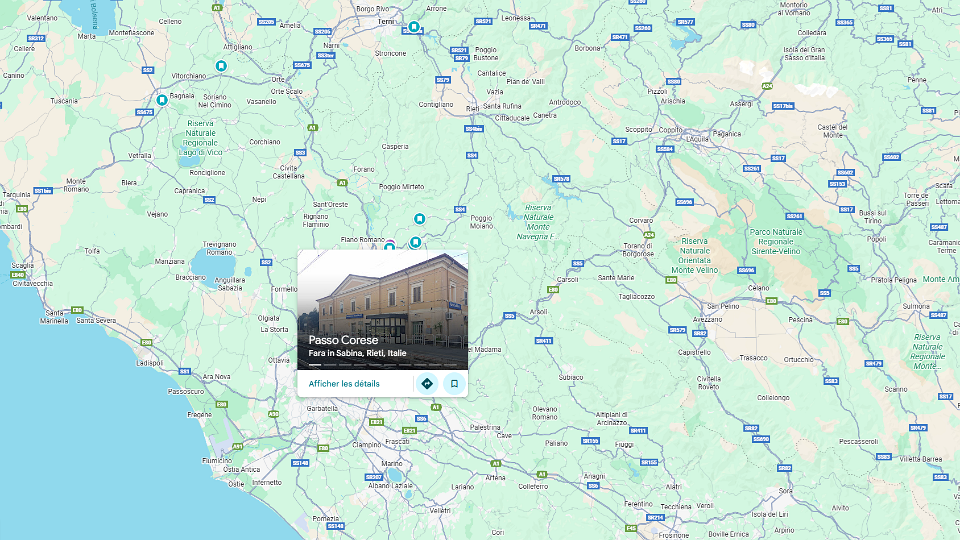960x540 pixels.
Task: Open the saved pin below Poggio Mirteto
Action: tap(419, 219)
